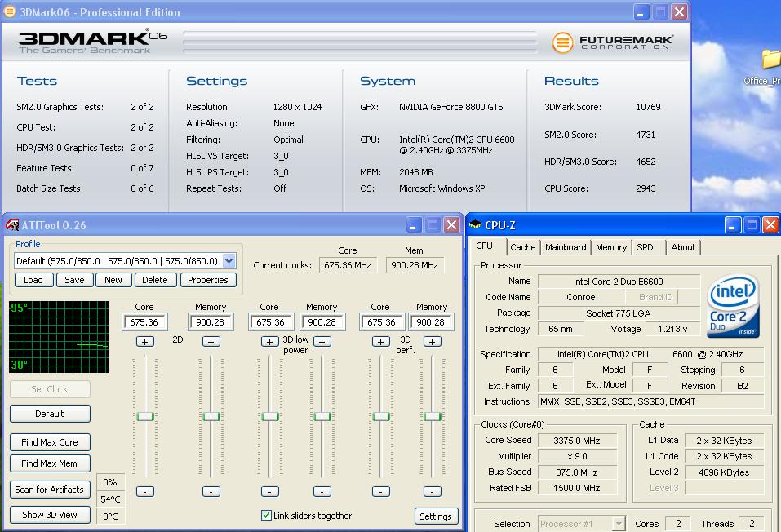Start Scan for Artifacts
The width and height of the screenshot is (781, 532).
click(50, 489)
